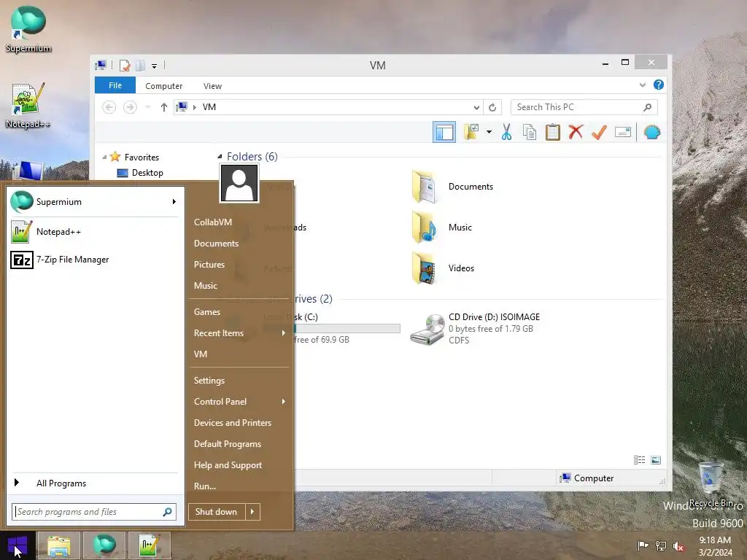This screenshot has width=747, height=560.
Task: Expand the address bar chevron before VM
Action: (194, 107)
